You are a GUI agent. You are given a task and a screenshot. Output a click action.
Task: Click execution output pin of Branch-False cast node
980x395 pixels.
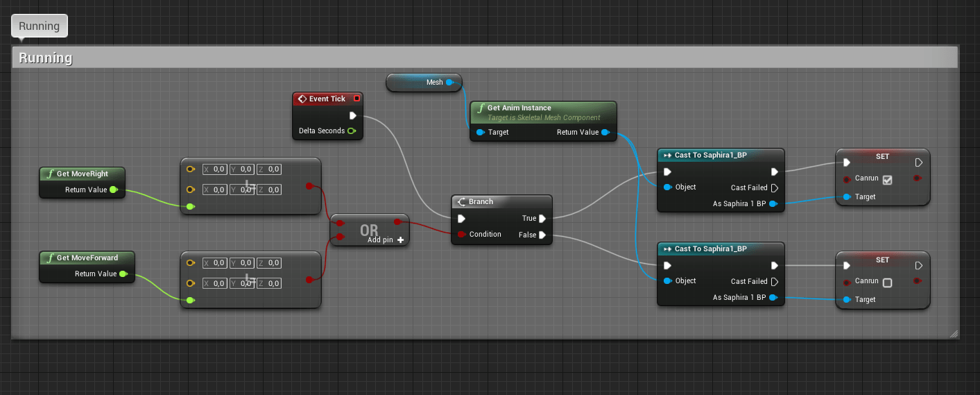click(x=775, y=265)
